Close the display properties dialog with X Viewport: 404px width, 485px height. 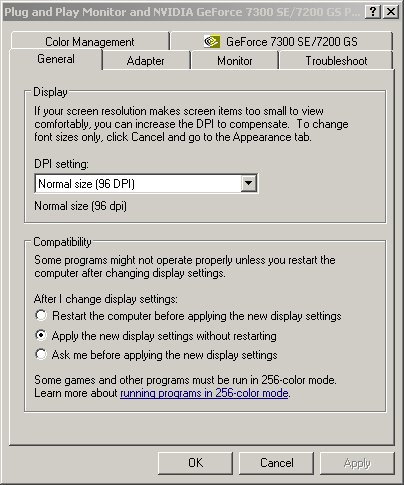(x=391, y=12)
